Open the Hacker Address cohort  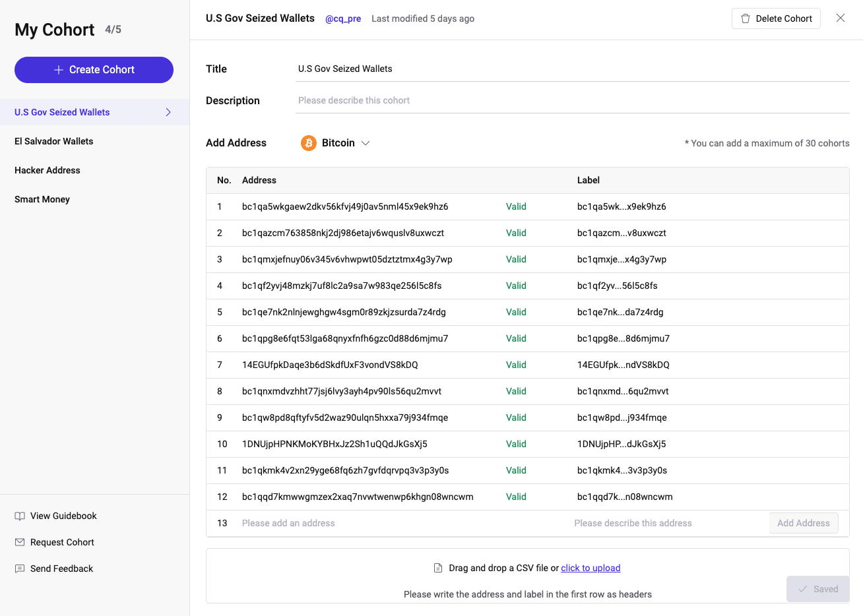[48, 170]
